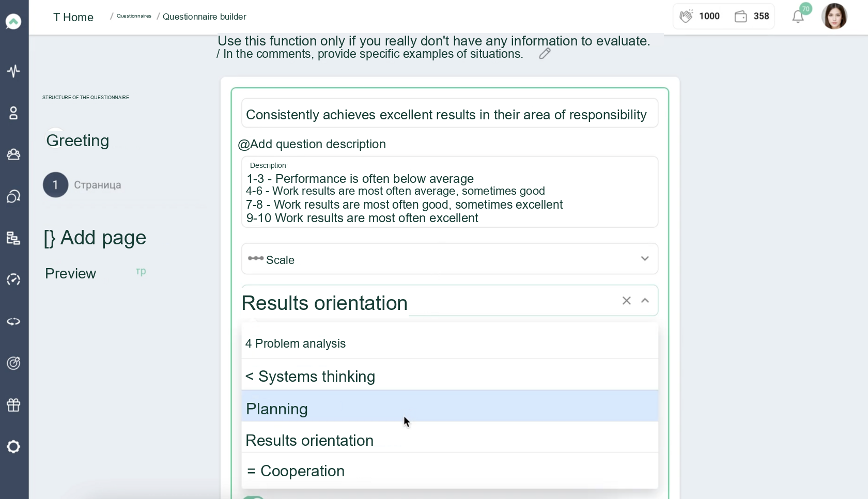Click Add page

[x=95, y=238]
